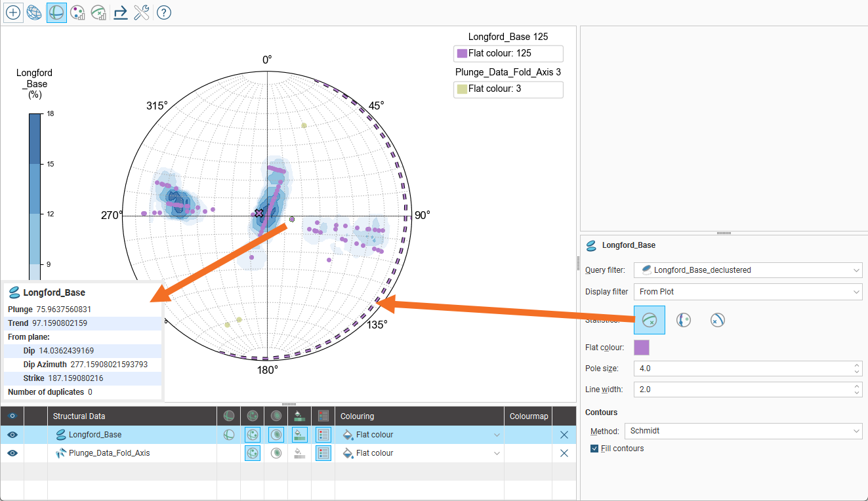Select the third statistics icon in properties
Screen dimensions: 868x501
coord(717,320)
